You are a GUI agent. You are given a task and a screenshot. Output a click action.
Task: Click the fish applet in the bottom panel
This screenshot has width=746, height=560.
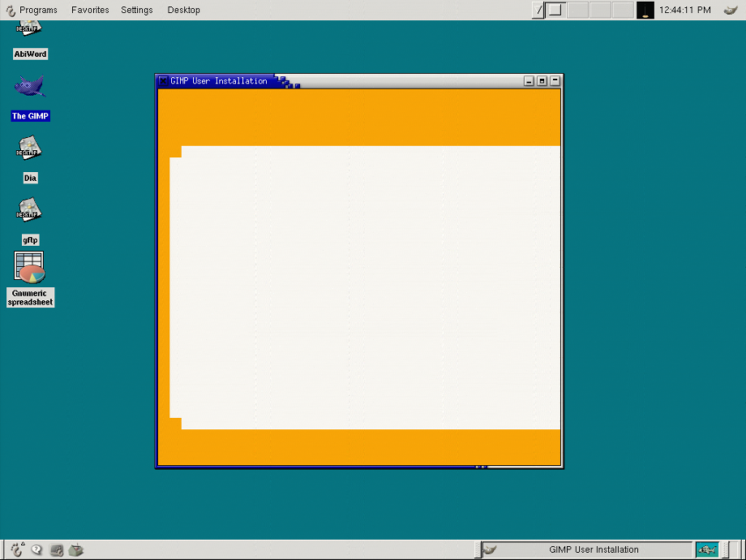(x=707, y=549)
